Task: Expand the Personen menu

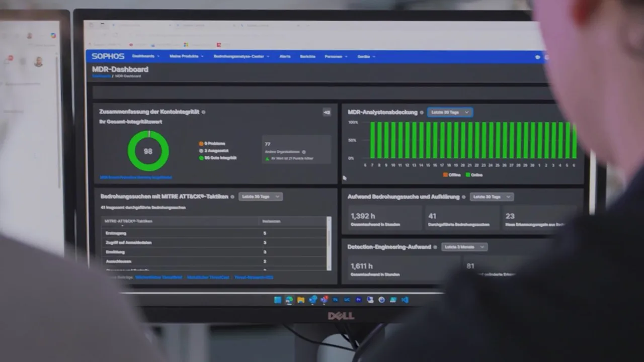Action: pos(336,56)
